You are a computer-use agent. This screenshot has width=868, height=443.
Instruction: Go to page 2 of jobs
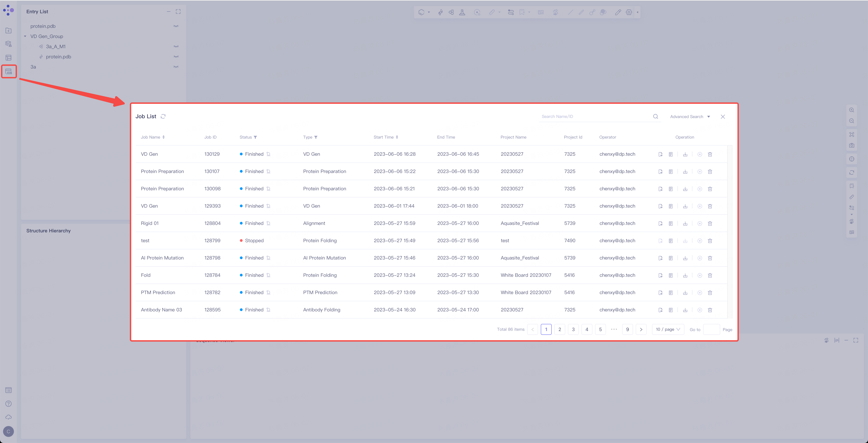[x=560, y=329]
